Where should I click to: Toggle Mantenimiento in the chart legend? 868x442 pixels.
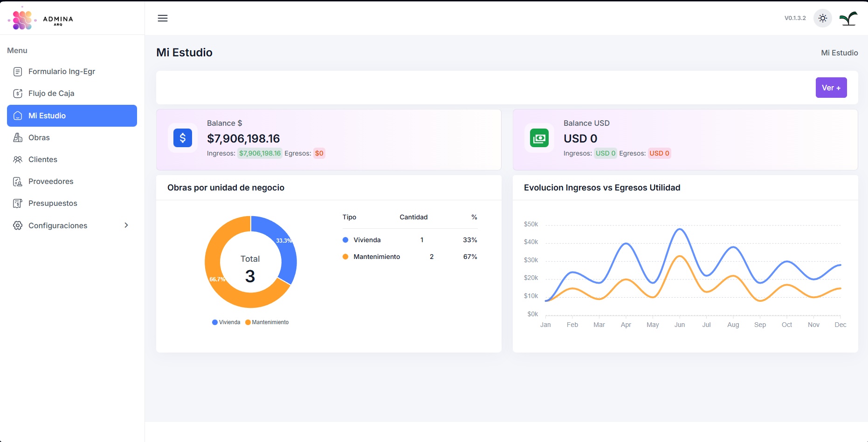pos(267,322)
